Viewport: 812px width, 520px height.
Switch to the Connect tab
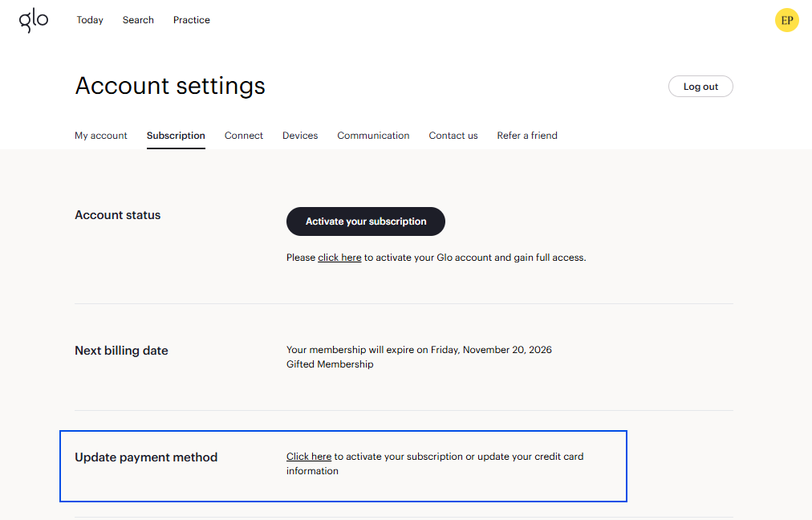tap(244, 136)
